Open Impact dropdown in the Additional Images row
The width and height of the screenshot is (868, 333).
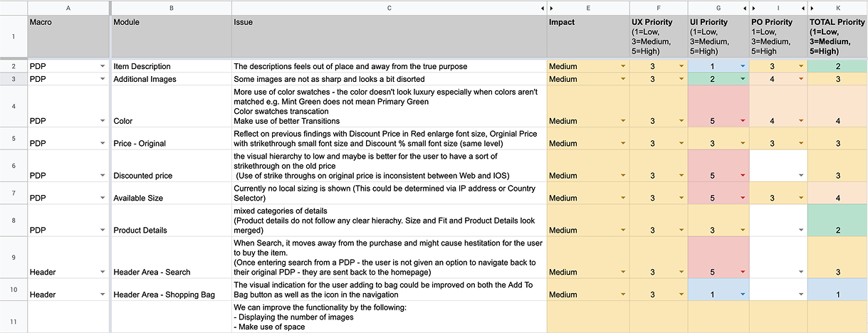[623, 79]
